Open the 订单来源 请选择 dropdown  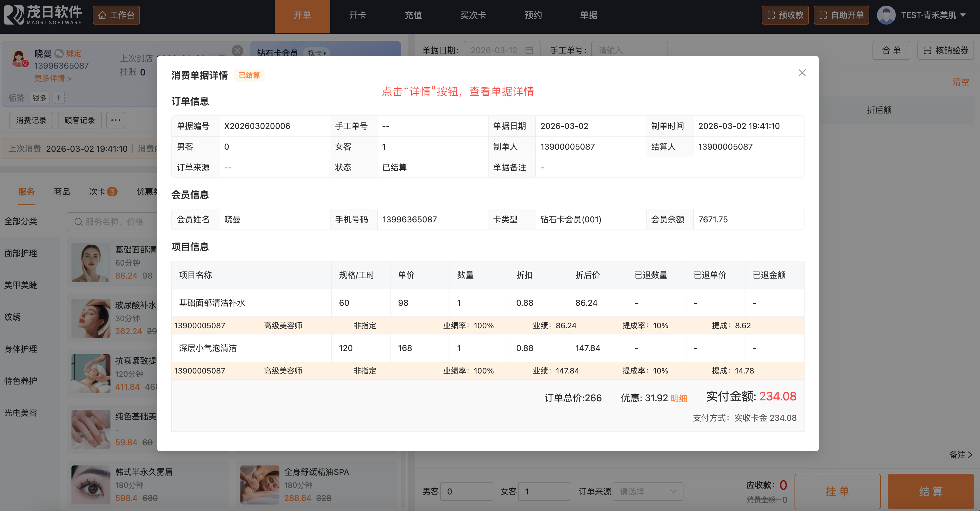pyautogui.click(x=647, y=491)
